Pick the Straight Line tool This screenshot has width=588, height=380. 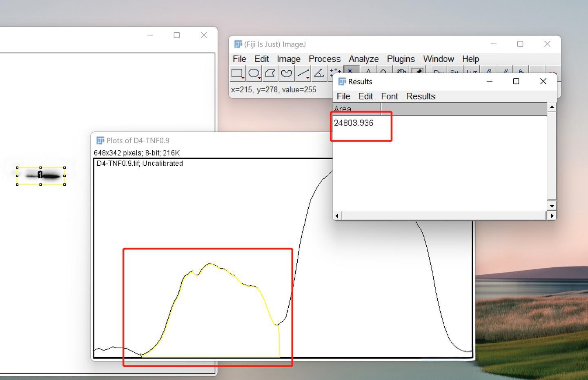[x=303, y=73]
